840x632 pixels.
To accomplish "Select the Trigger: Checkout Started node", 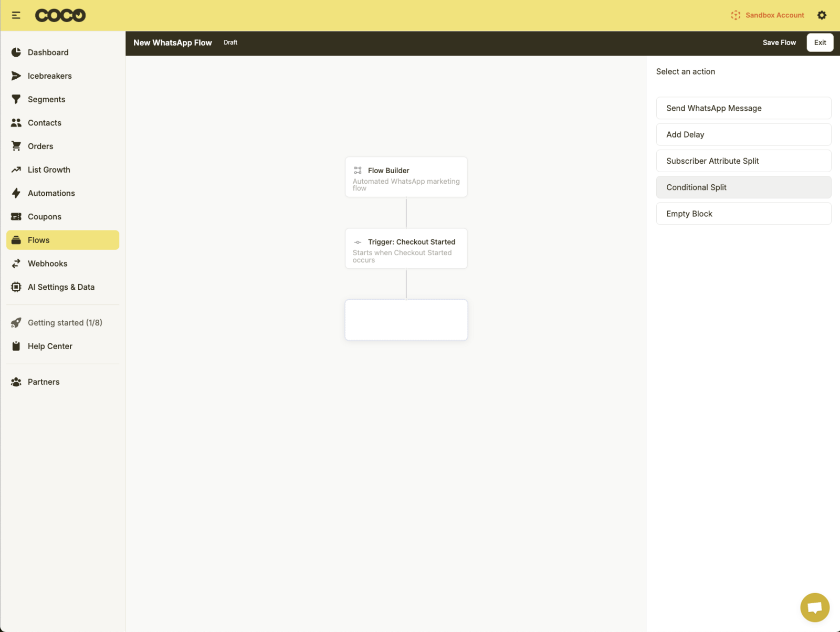I will point(406,248).
